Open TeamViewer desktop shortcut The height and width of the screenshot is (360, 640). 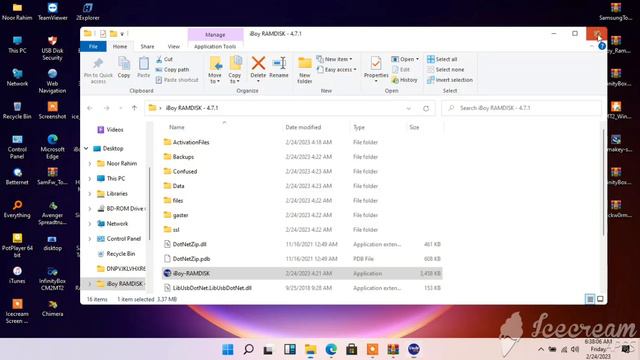pos(52,11)
